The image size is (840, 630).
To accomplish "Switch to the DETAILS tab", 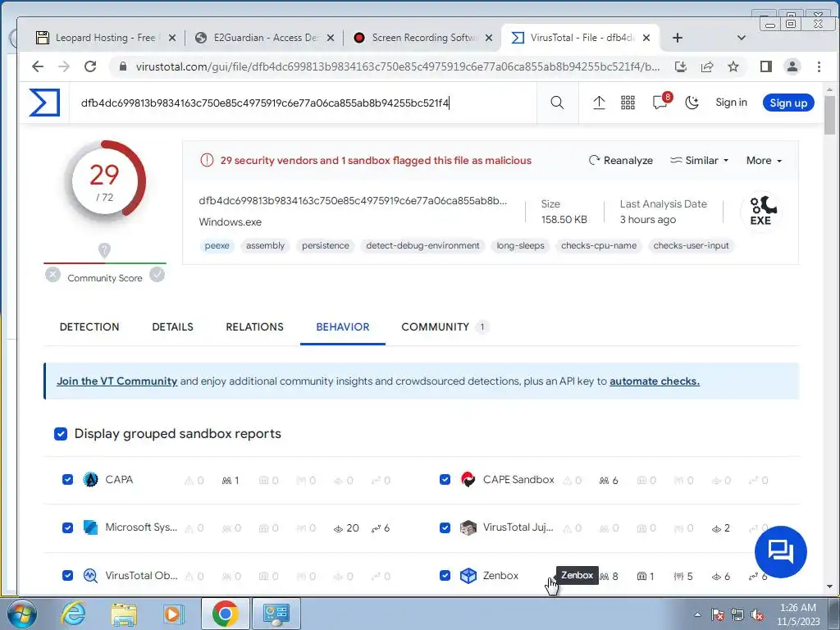I will [172, 326].
